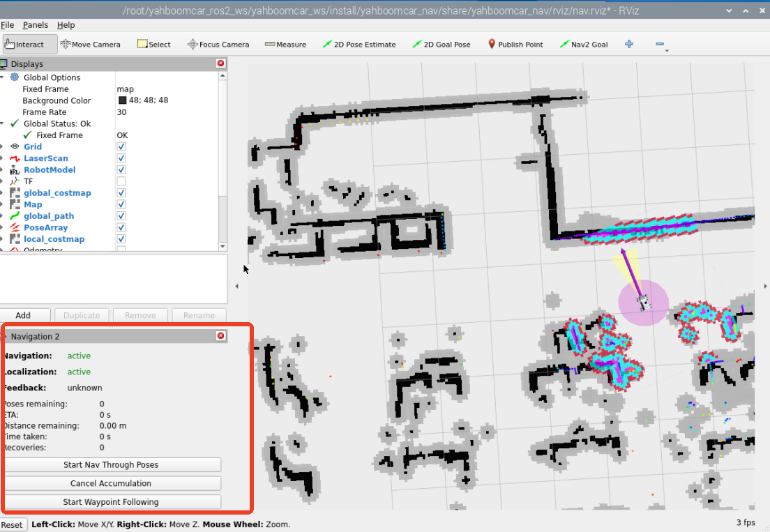
Task: Click Start Waypoint Following button
Action: tap(111, 502)
